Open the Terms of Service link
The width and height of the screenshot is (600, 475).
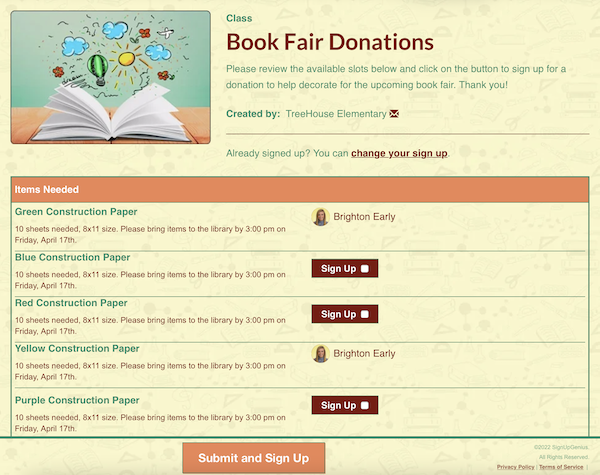(x=561, y=467)
